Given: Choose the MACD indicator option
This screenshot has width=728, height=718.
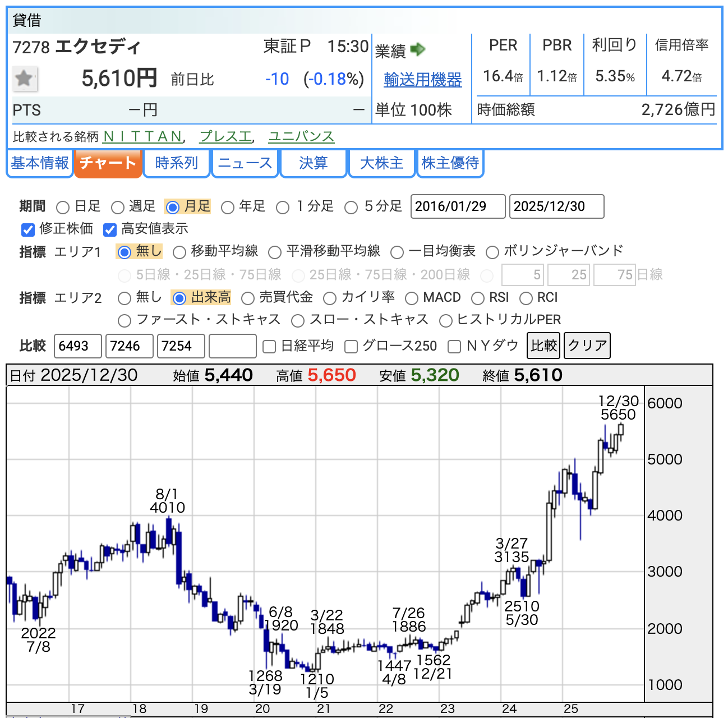Looking at the screenshot, I should click(x=412, y=298).
